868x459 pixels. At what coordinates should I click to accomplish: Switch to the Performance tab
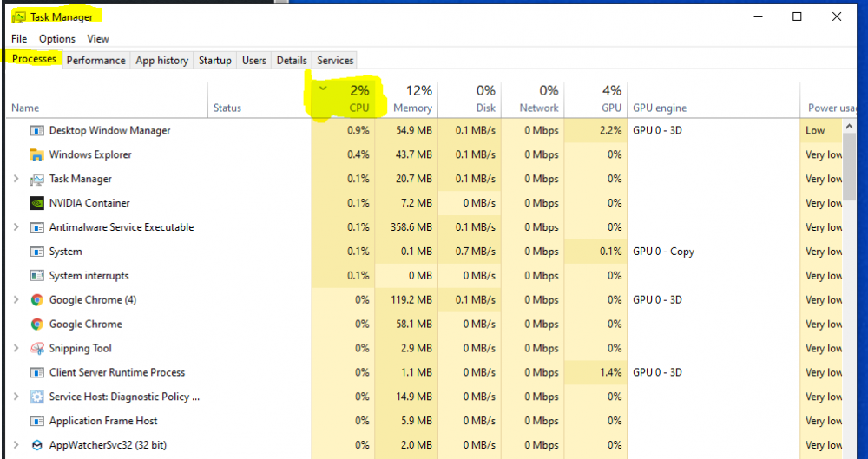coord(95,61)
